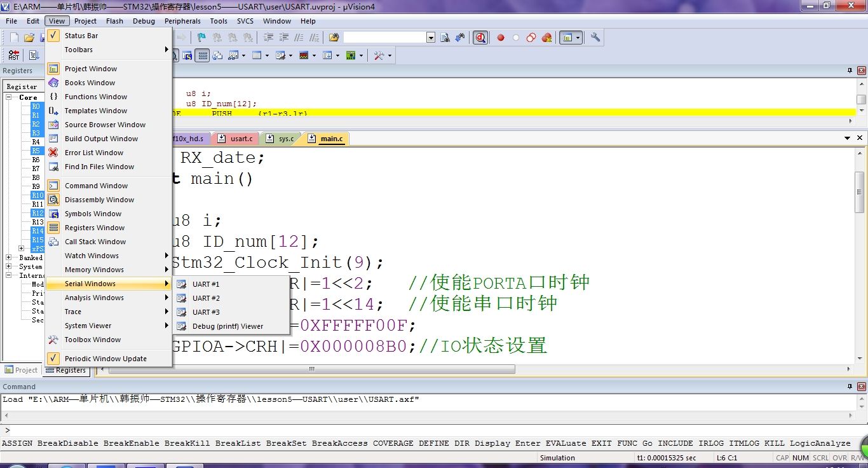Open Books Window from View menu

tap(90, 83)
